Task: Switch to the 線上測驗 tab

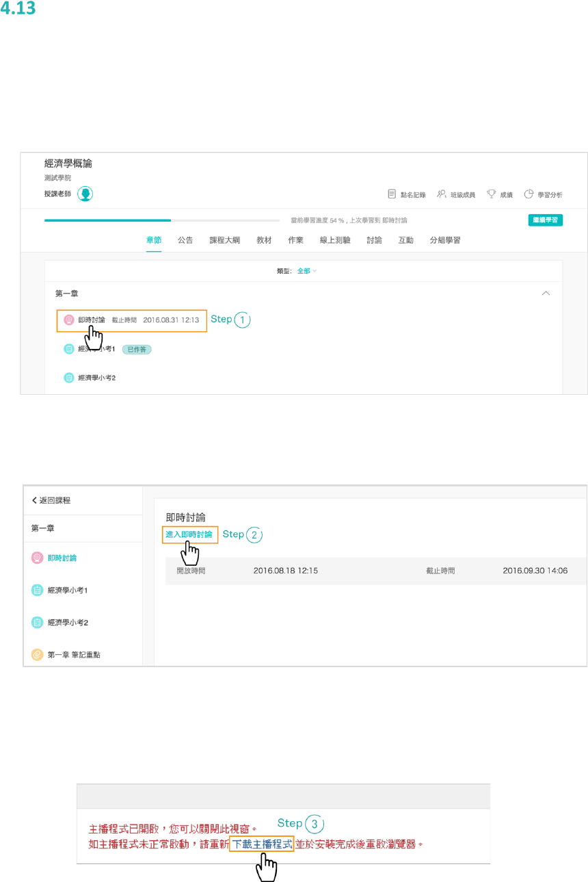Action: point(335,240)
